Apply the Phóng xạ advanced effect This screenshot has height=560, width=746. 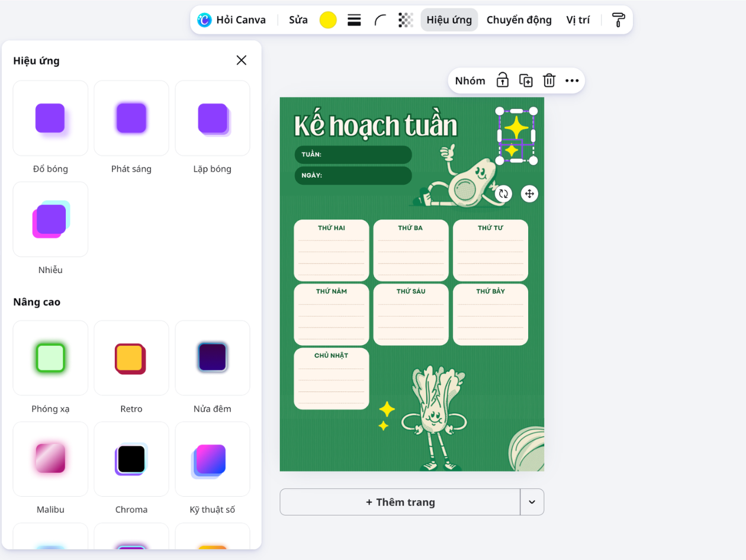[x=50, y=358]
